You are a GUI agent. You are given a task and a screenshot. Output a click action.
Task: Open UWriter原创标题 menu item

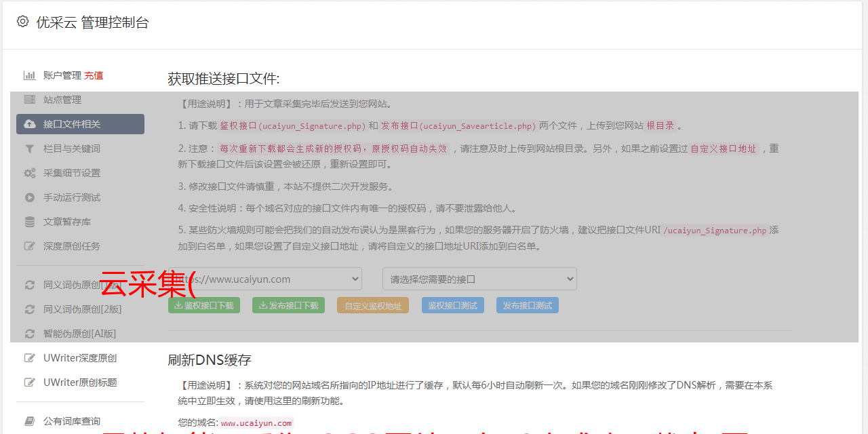[80, 382]
